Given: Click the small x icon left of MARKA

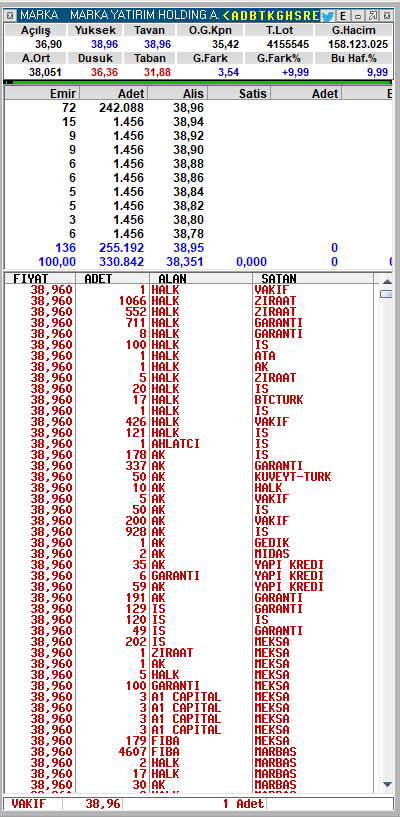Looking at the screenshot, I should (x=10, y=16).
